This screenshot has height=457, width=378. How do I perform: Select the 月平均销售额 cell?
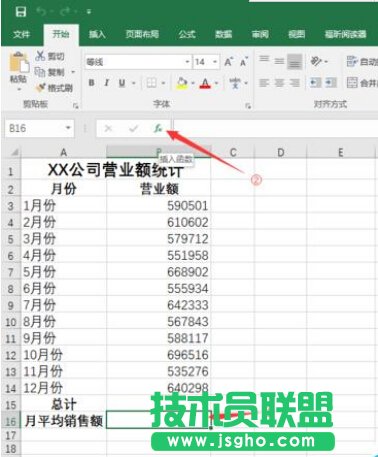click(64, 421)
